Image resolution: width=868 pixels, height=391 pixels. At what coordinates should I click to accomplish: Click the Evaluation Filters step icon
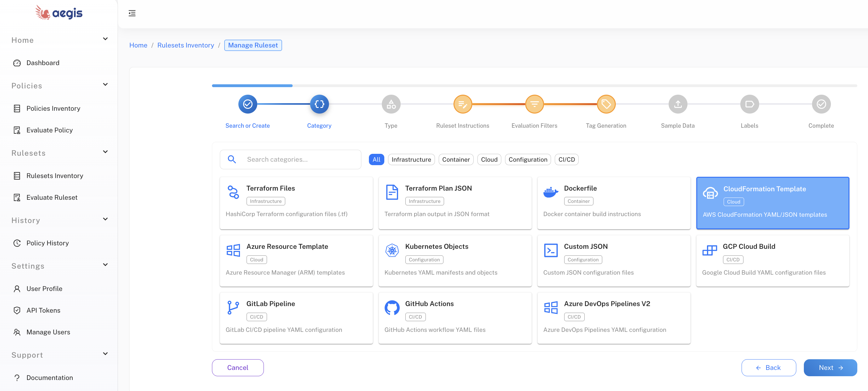click(x=534, y=104)
